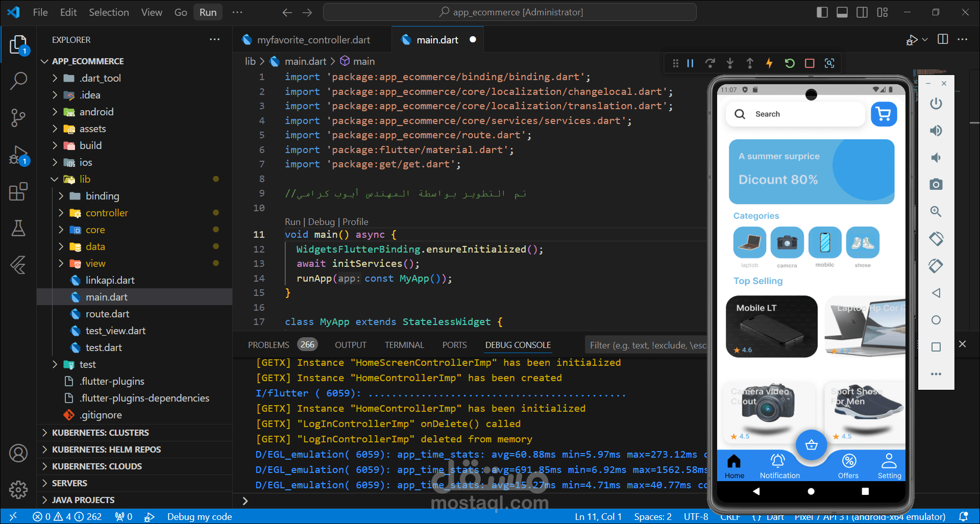Tap the shopping cart icon in emulator
980x524 pixels.
(884, 114)
